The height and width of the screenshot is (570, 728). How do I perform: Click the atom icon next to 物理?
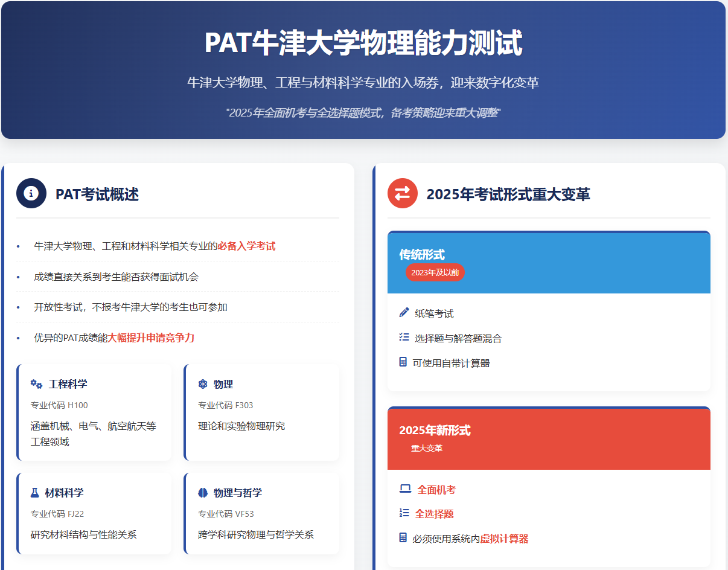[203, 384]
